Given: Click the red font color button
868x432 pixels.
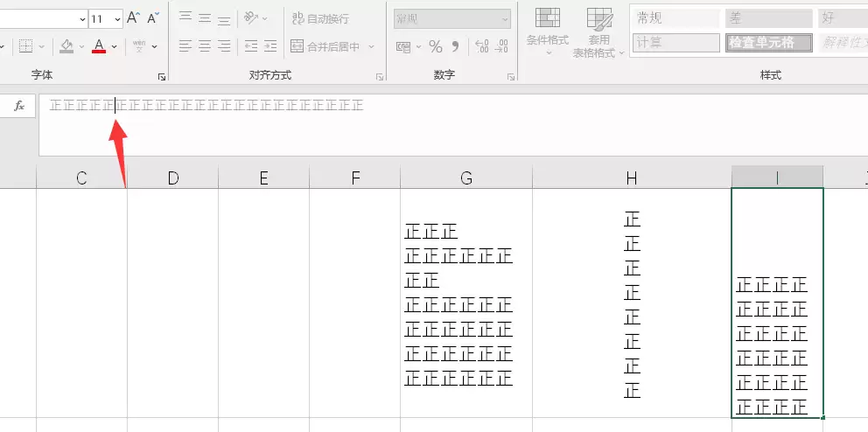Looking at the screenshot, I should pos(99,46).
